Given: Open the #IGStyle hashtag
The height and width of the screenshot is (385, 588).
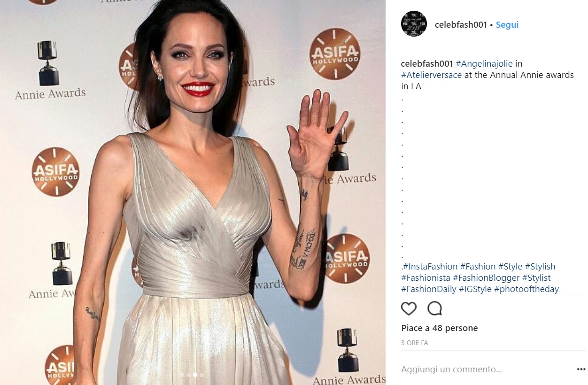Looking at the screenshot, I should pyautogui.click(x=475, y=289).
